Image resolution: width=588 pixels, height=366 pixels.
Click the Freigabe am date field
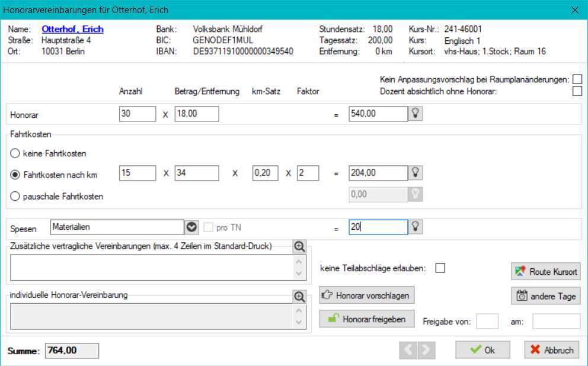557,322
